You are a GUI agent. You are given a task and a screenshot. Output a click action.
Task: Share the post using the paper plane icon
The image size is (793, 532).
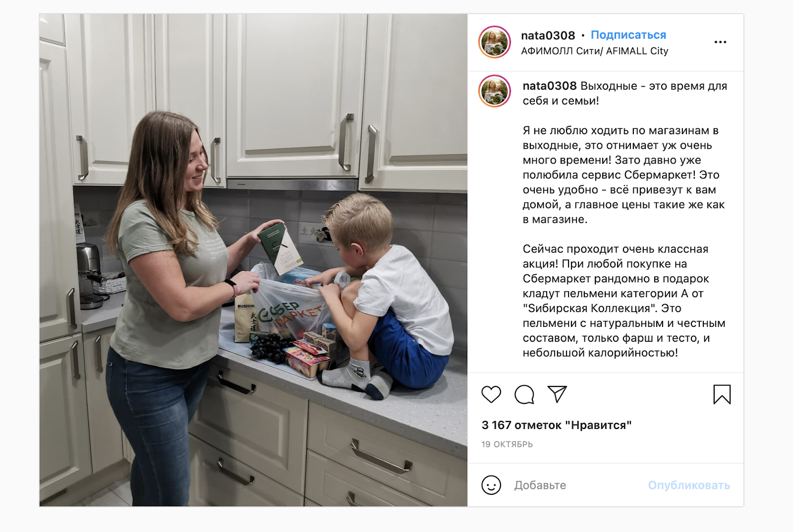tap(557, 394)
